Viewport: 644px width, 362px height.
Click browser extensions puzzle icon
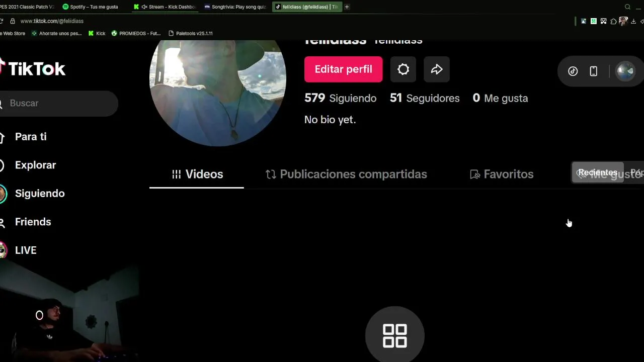click(613, 21)
